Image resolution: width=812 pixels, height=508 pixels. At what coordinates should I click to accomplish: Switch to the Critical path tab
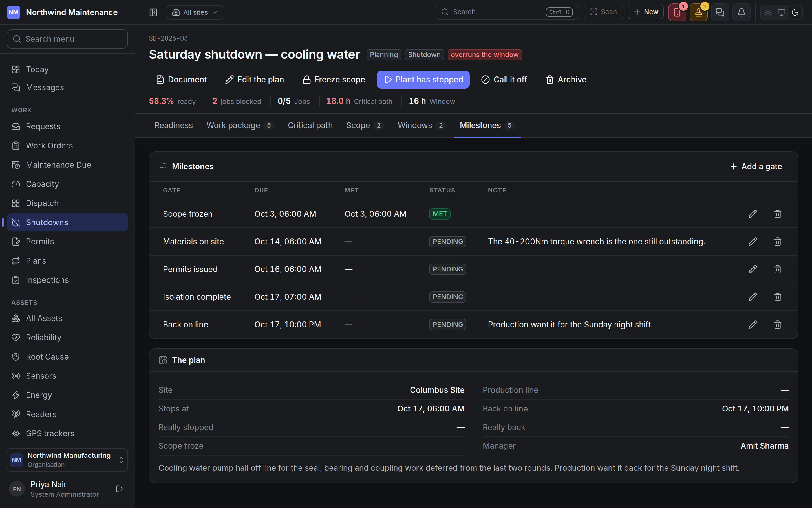(310, 125)
